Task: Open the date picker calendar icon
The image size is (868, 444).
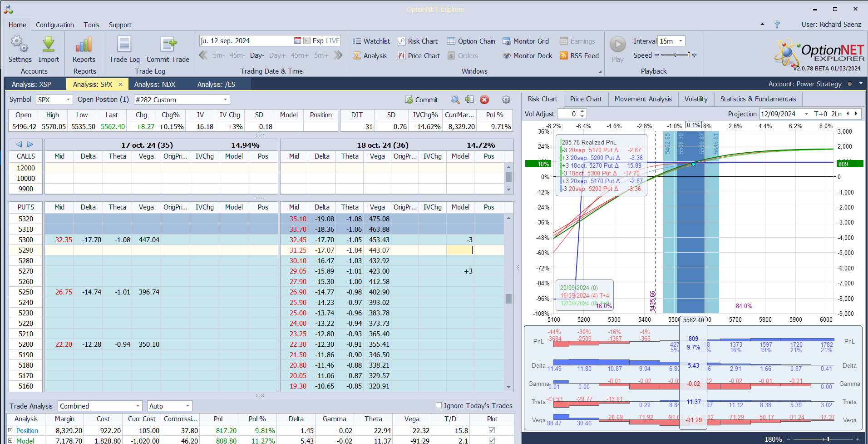Action: click(x=297, y=41)
